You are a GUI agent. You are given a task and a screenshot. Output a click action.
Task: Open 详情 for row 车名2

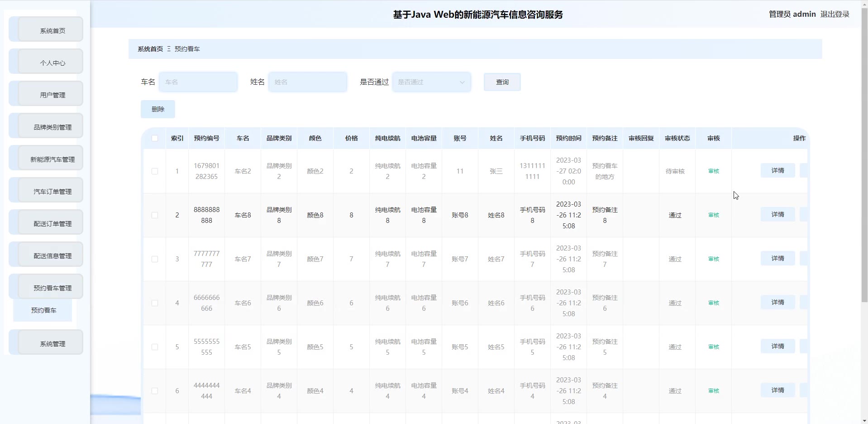tap(777, 170)
